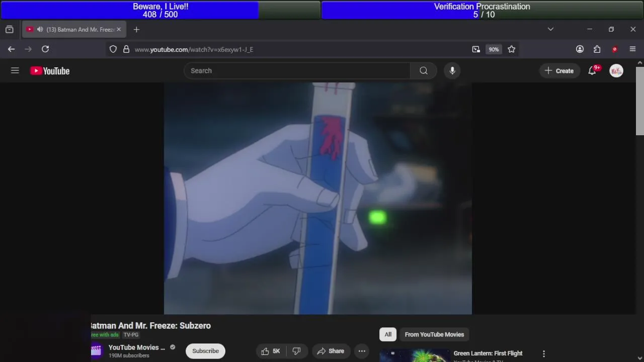The height and width of the screenshot is (362, 644).
Task: Dislike the video with thumbs down
Action: 296,351
